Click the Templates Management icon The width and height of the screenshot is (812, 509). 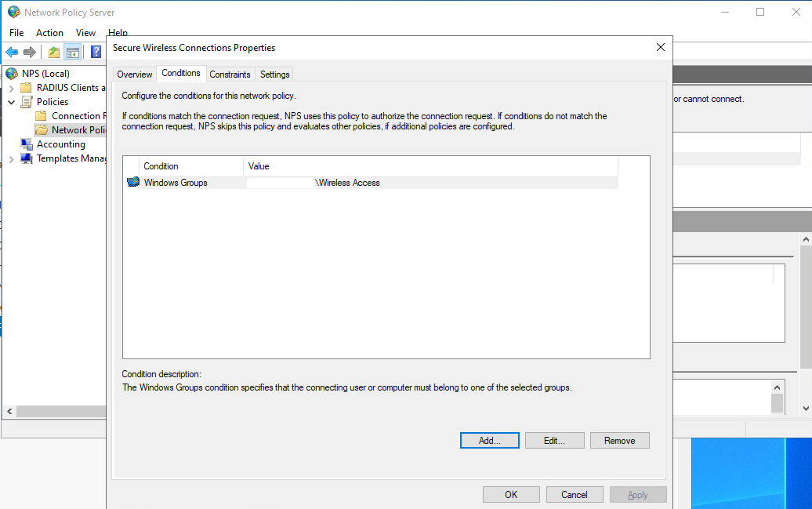tap(27, 158)
